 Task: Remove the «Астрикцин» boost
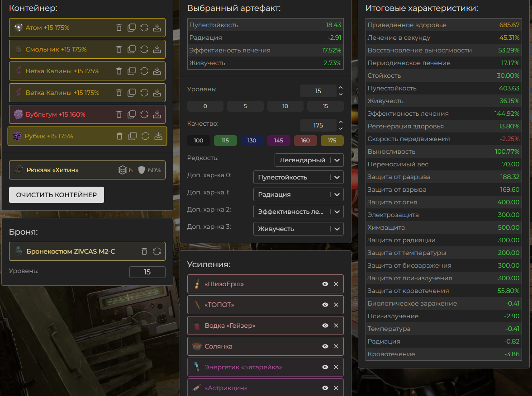coord(336,388)
